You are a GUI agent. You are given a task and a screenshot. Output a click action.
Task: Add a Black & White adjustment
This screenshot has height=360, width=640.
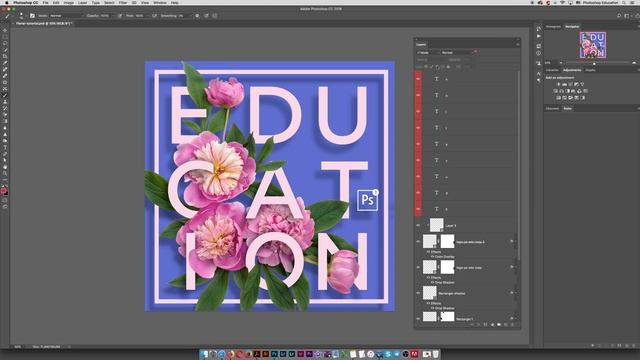tap(567, 91)
